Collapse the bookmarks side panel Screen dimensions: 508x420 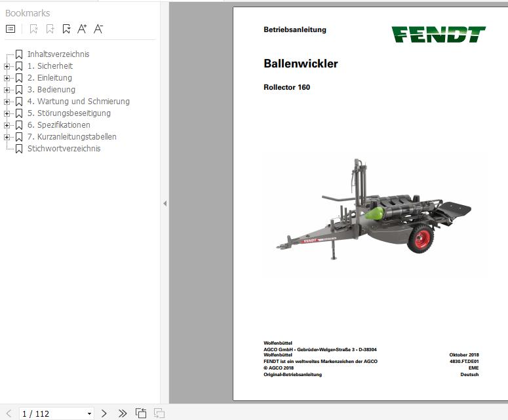coord(165,203)
